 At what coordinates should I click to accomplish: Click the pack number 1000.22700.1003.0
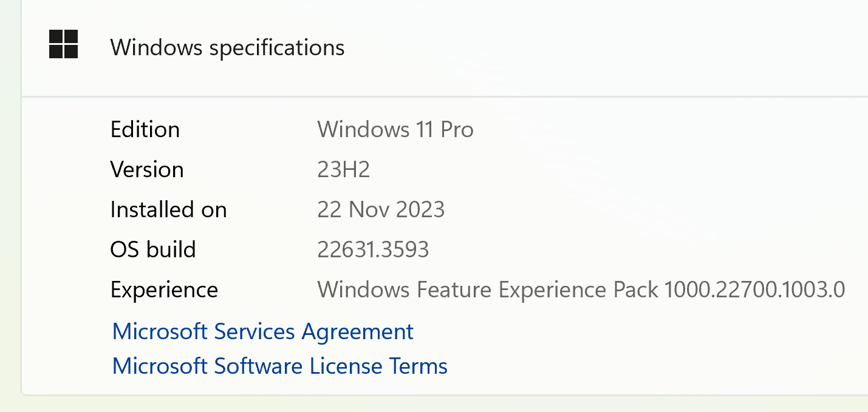click(x=754, y=289)
